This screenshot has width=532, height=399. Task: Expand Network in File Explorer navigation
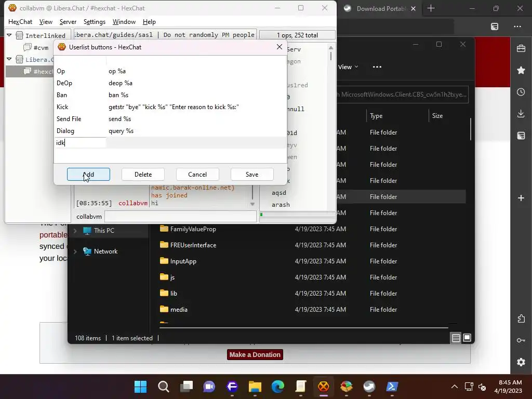coord(75,251)
